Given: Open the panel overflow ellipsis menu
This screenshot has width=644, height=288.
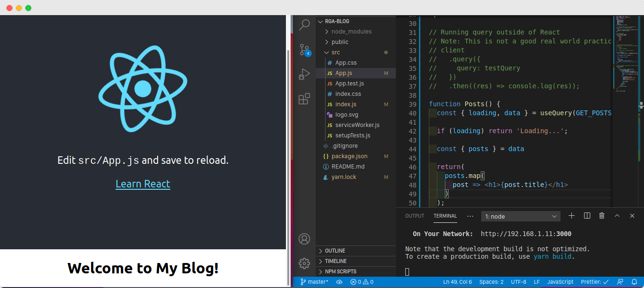Looking at the screenshot, I should 470,216.
